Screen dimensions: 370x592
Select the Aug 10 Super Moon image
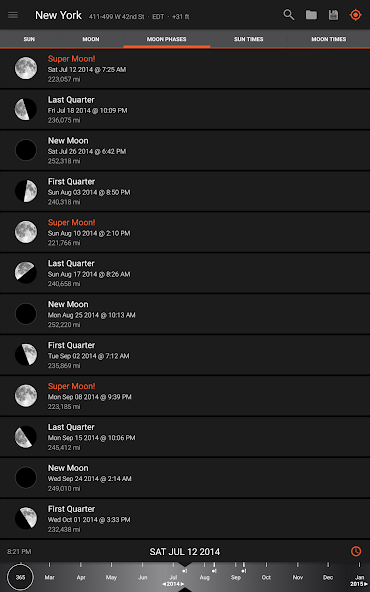point(26,232)
